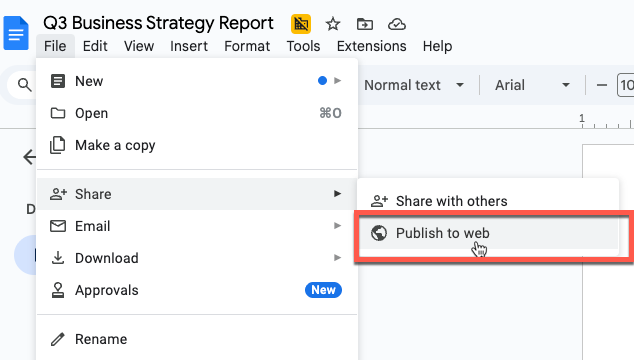This screenshot has height=360, width=634.
Task: Click the document title Q3 Business Strategy Report
Action: (x=158, y=23)
